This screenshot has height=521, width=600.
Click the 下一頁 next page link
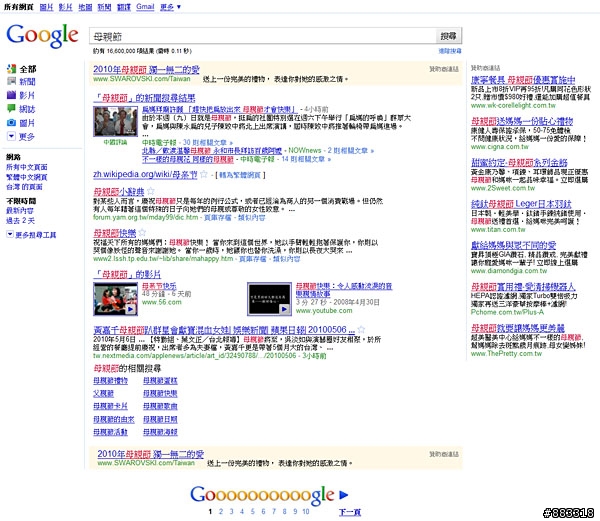pyautogui.click(x=350, y=512)
